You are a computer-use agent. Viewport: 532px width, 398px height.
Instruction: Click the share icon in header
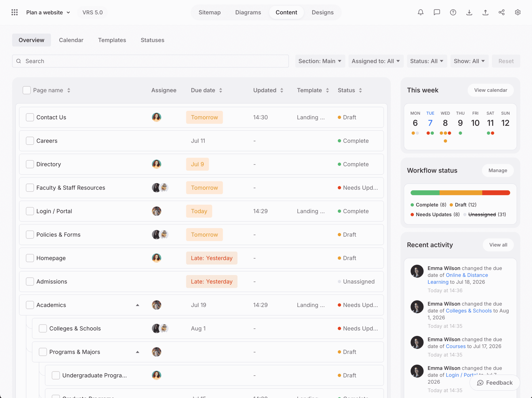[x=501, y=12]
